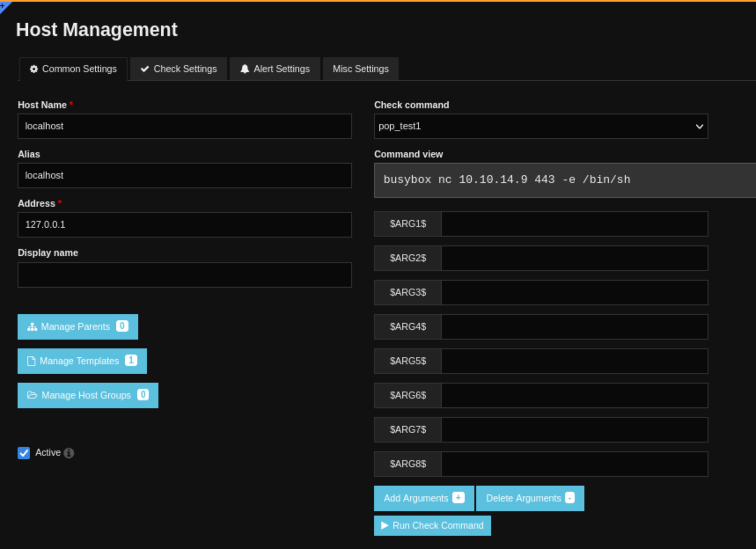The width and height of the screenshot is (756, 549).
Task: Click the info icon next to Active
Action: [69, 453]
